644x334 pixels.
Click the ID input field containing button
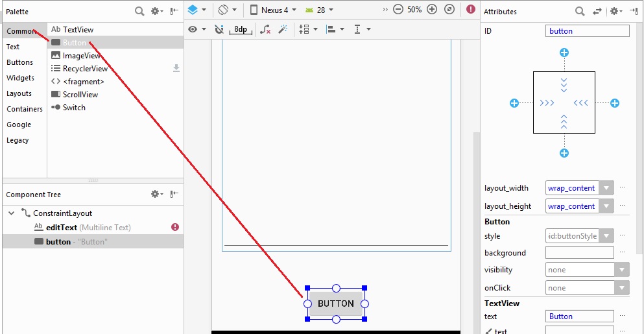point(587,30)
